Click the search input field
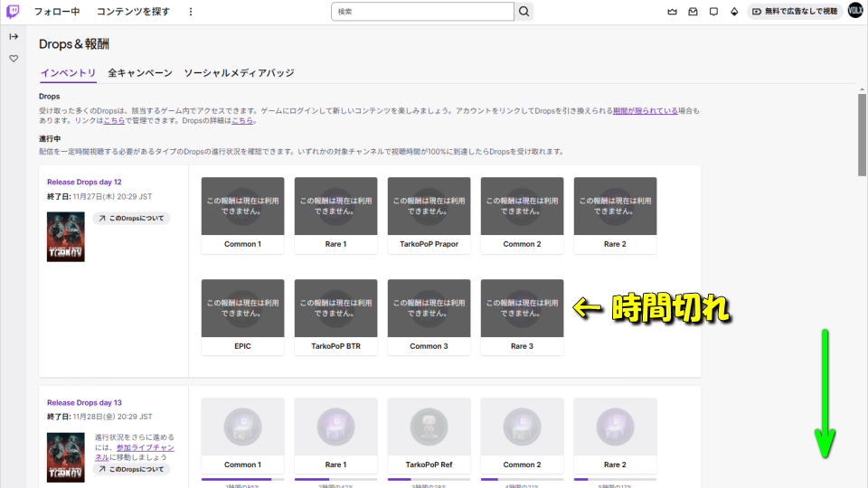This screenshot has width=868, height=488. click(422, 12)
